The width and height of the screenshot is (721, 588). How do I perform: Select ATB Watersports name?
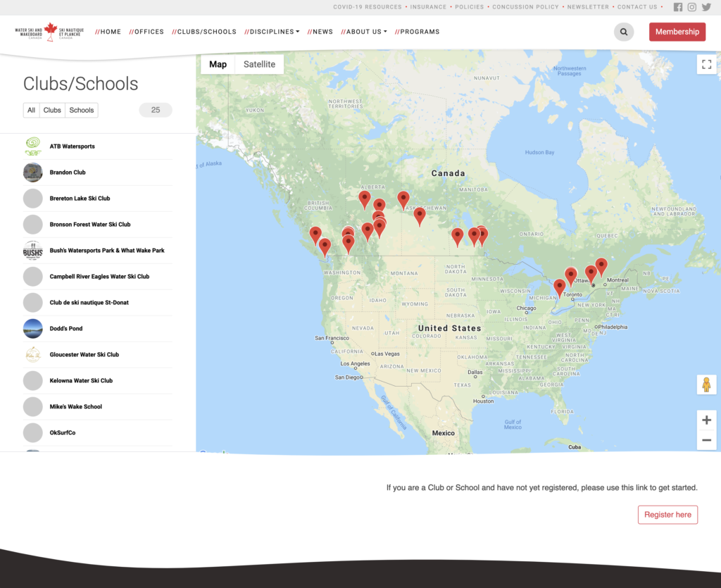[73, 146]
